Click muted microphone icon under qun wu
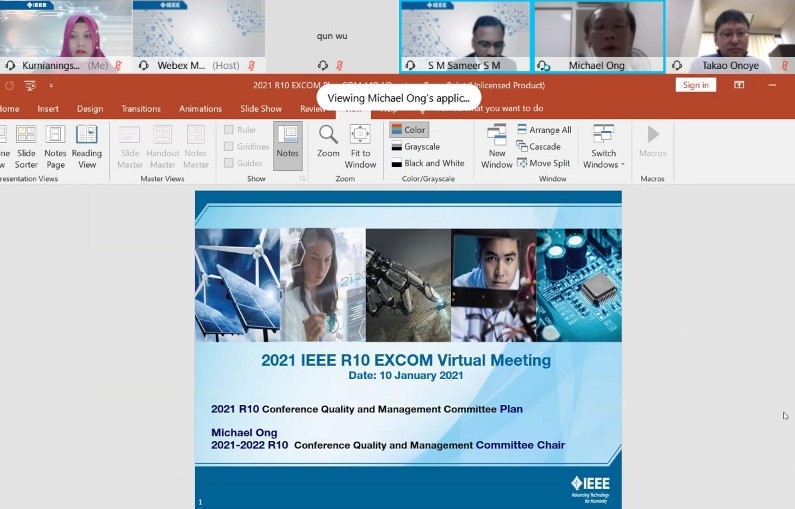Viewport: 795px width, 509px height. tap(340, 65)
